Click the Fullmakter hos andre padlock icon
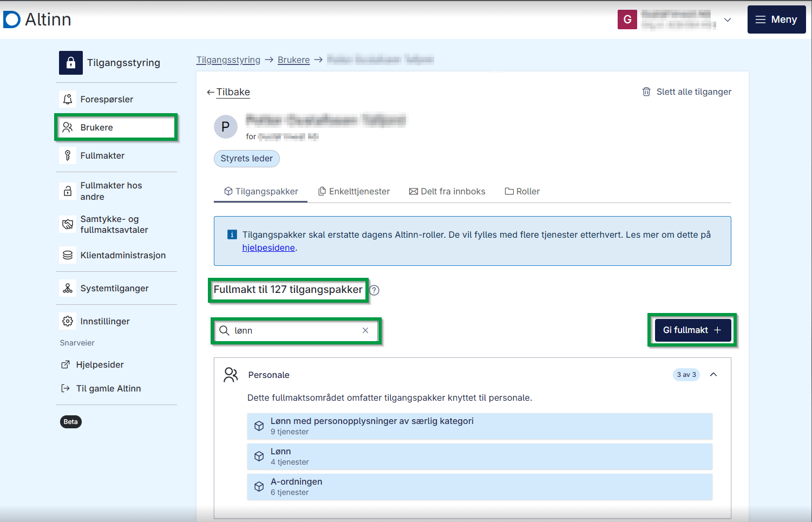The height and width of the screenshot is (522, 812). pyautogui.click(x=68, y=191)
